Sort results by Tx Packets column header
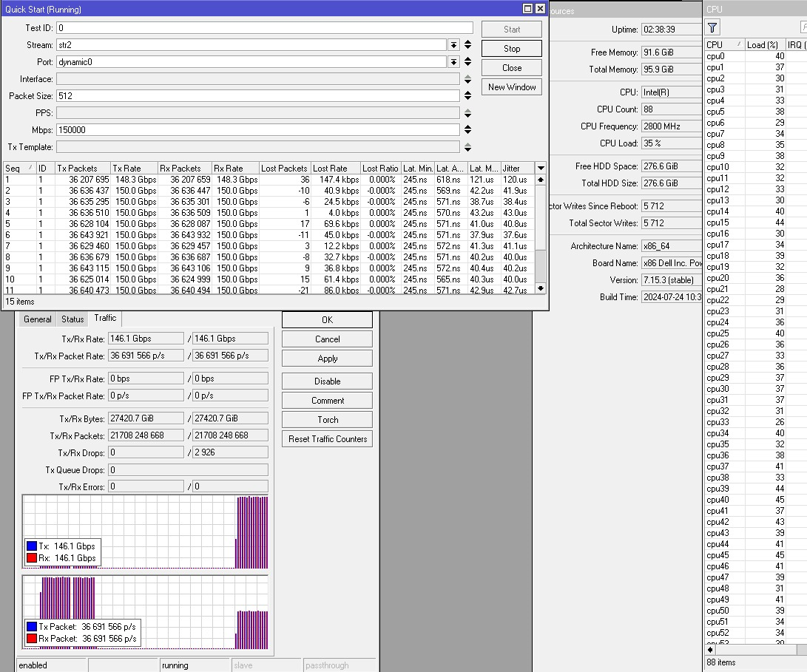The height and width of the screenshot is (672, 807). [x=82, y=169]
